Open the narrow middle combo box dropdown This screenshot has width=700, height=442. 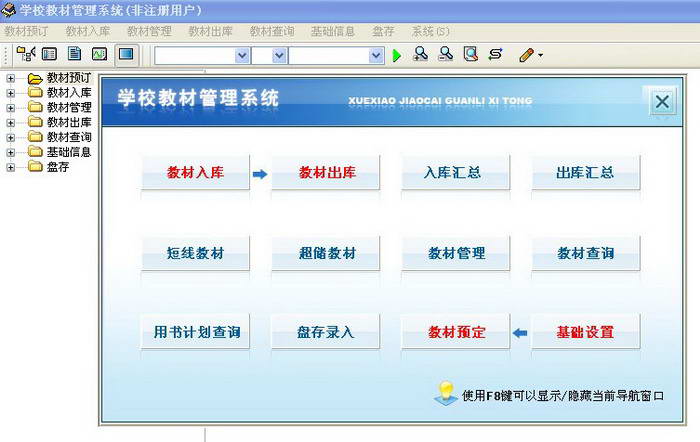point(279,56)
